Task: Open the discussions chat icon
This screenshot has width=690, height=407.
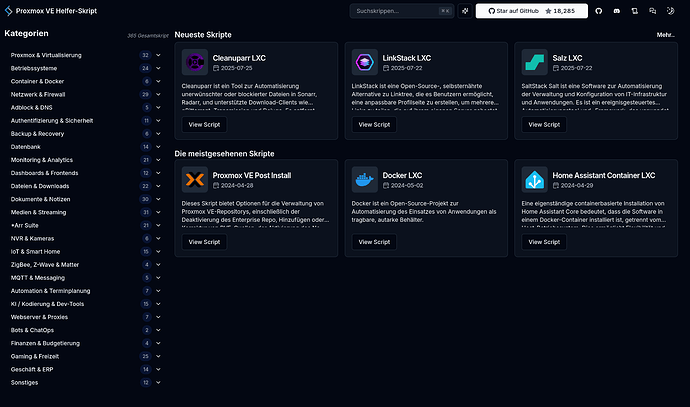Action: (x=653, y=11)
